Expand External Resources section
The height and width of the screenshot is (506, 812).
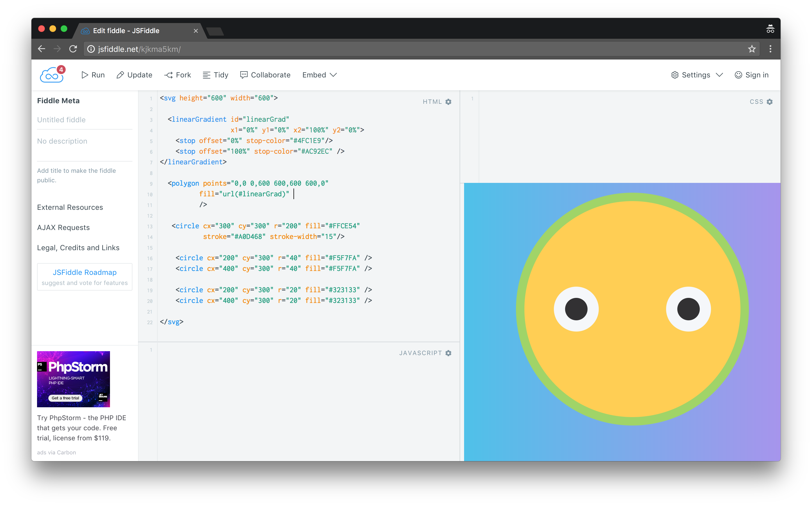point(70,207)
